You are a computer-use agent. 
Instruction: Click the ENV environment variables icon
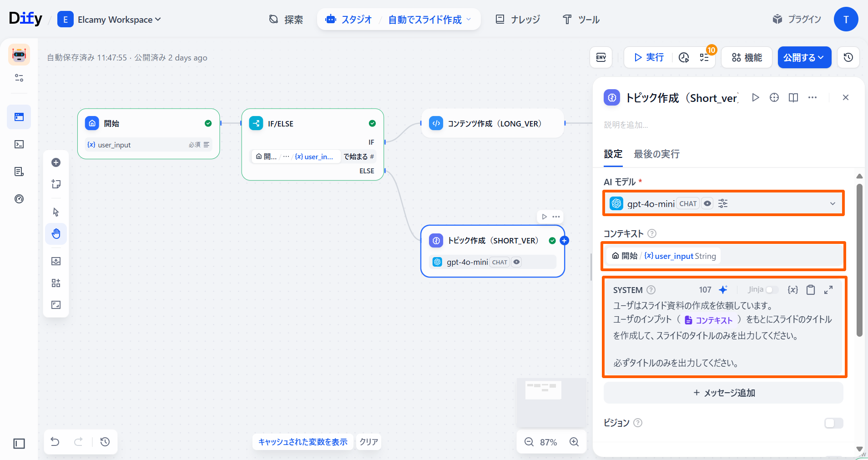pyautogui.click(x=601, y=57)
